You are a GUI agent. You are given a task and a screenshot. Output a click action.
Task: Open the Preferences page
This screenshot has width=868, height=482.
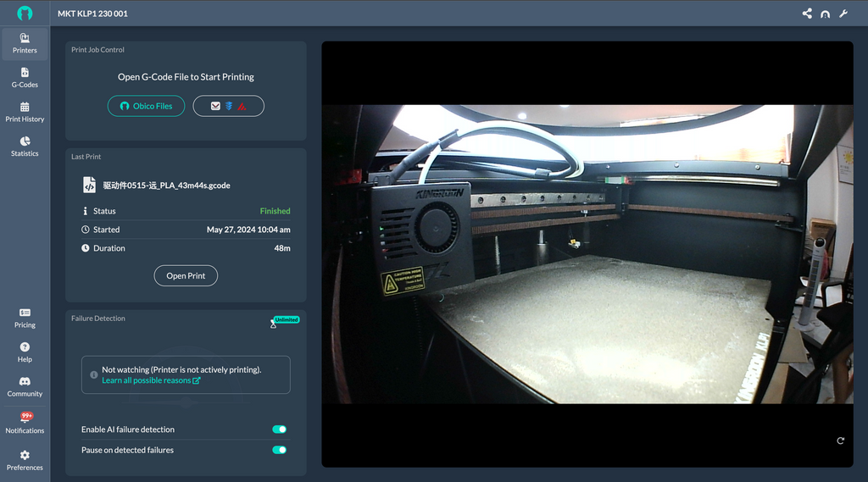coord(25,460)
